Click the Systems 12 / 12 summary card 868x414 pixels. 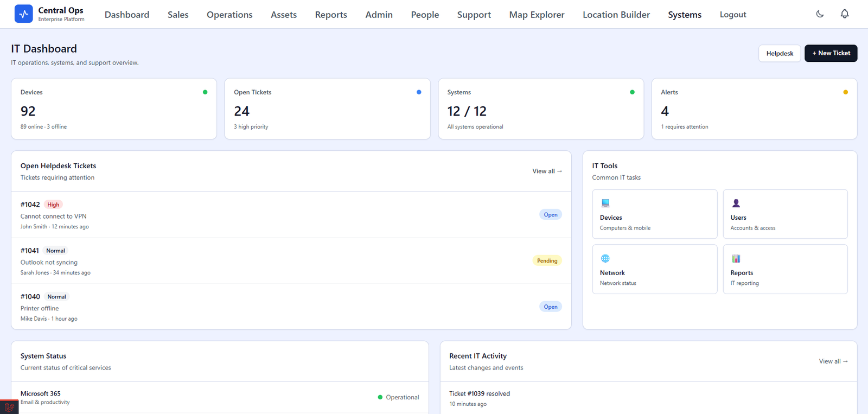tap(541, 109)
